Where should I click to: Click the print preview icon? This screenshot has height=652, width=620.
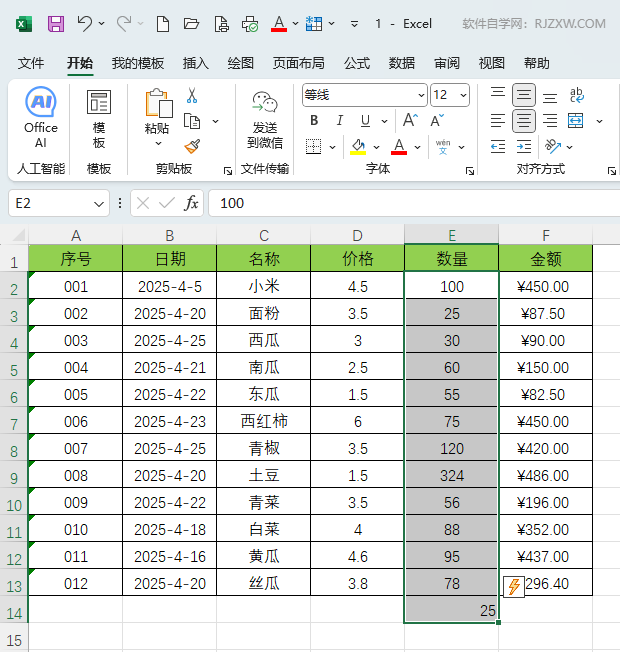221,24
